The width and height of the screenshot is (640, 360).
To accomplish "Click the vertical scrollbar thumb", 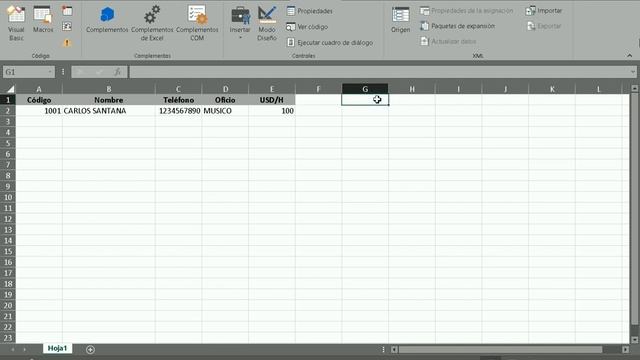I will (634, 209).
